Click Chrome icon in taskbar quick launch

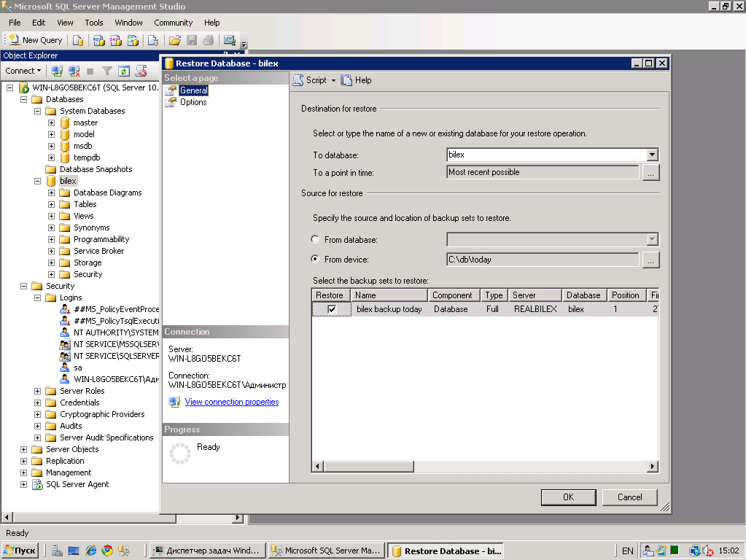tap(107, 551)
